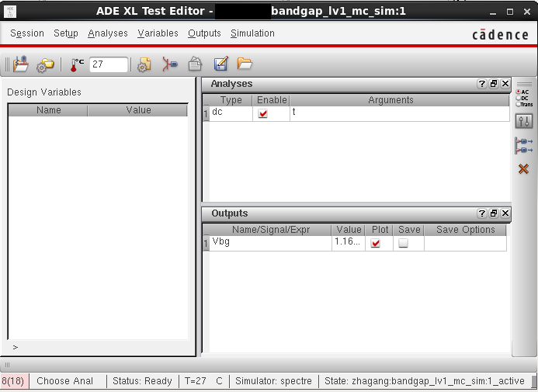This screenshot has height=392, width=538.
Task: Click the T=27 C status bar entry
Action: point(204,381)
